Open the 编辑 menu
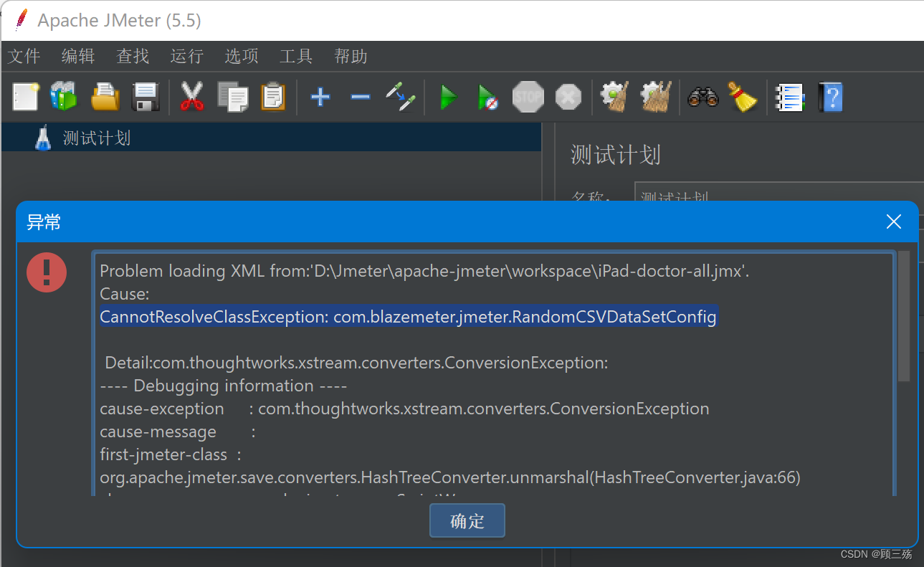Image resolution: width=924 pixels, height=567 pixels. coord(78,56)
